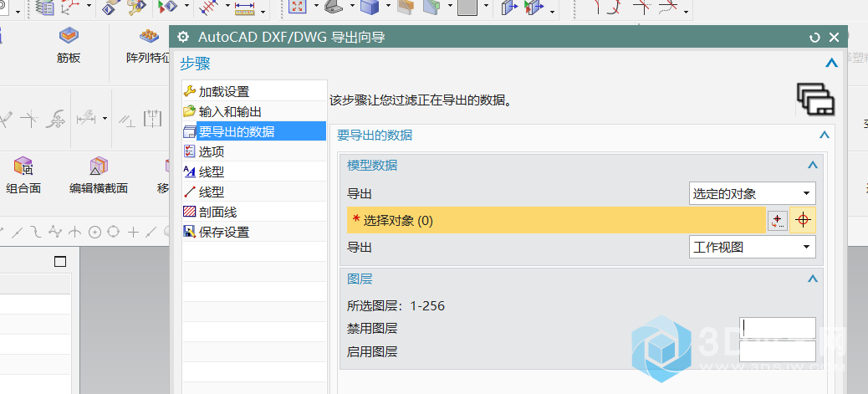Click the stacked windows step illustration icon

pyautogui.click(x=815, y=100)
